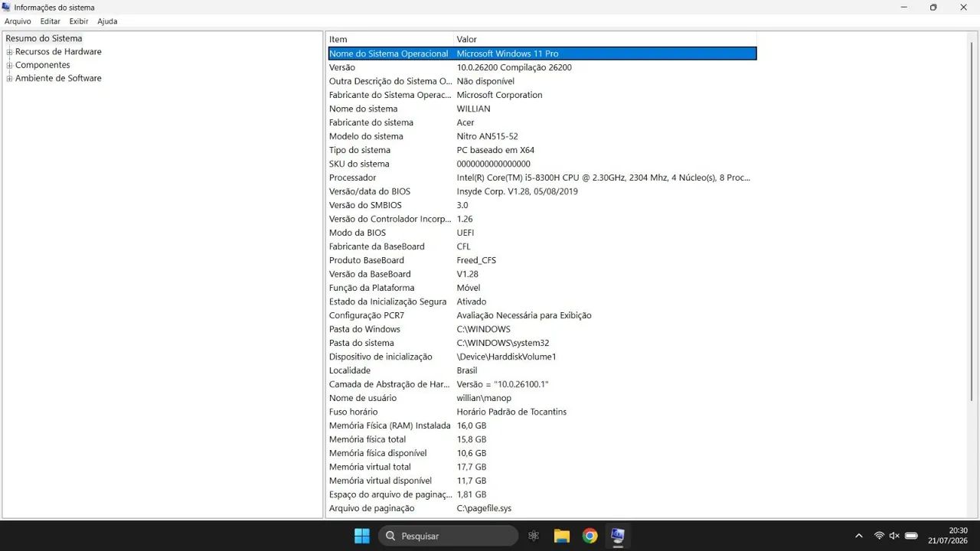
Task: Select the Camada de Abstração de Hardware row
Action: point(542,384)
